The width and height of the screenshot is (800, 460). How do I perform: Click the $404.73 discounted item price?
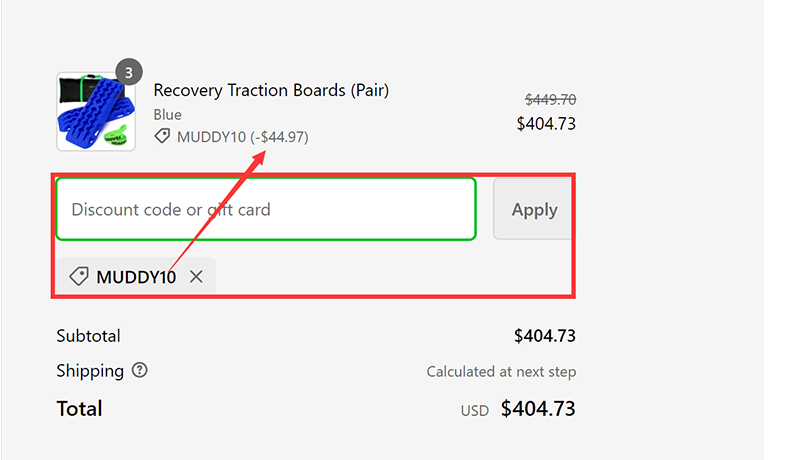546,124
